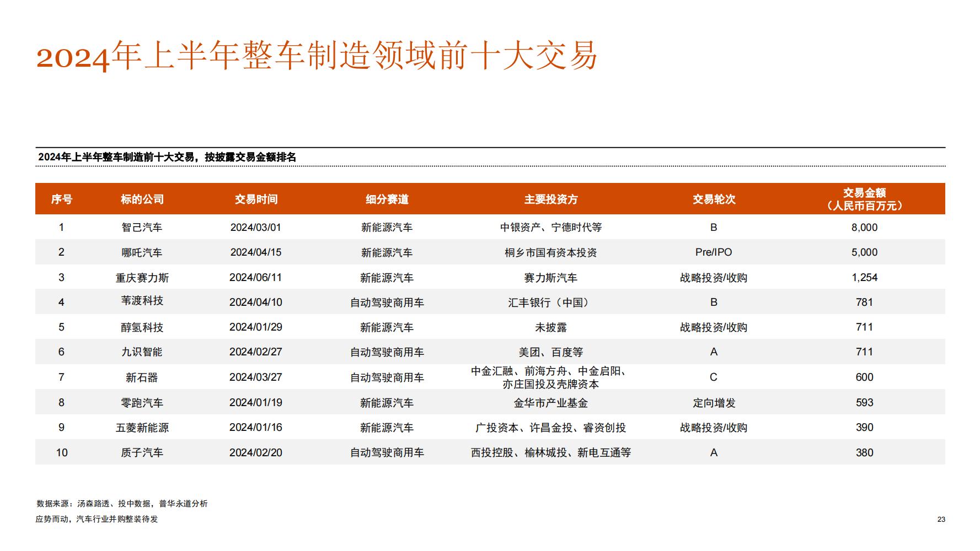Select investor cell 美团、百度等

point(551,352)
